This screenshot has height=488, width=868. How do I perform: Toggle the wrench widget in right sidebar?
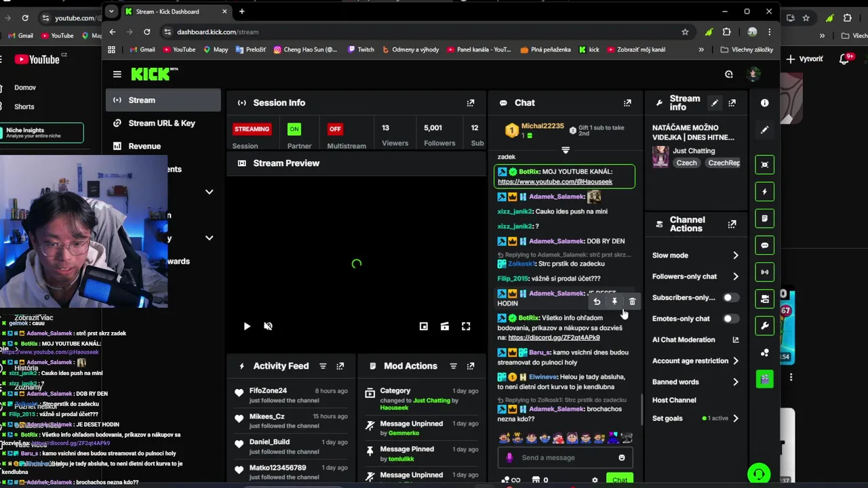pyautogui.click(x=764, y=326)
